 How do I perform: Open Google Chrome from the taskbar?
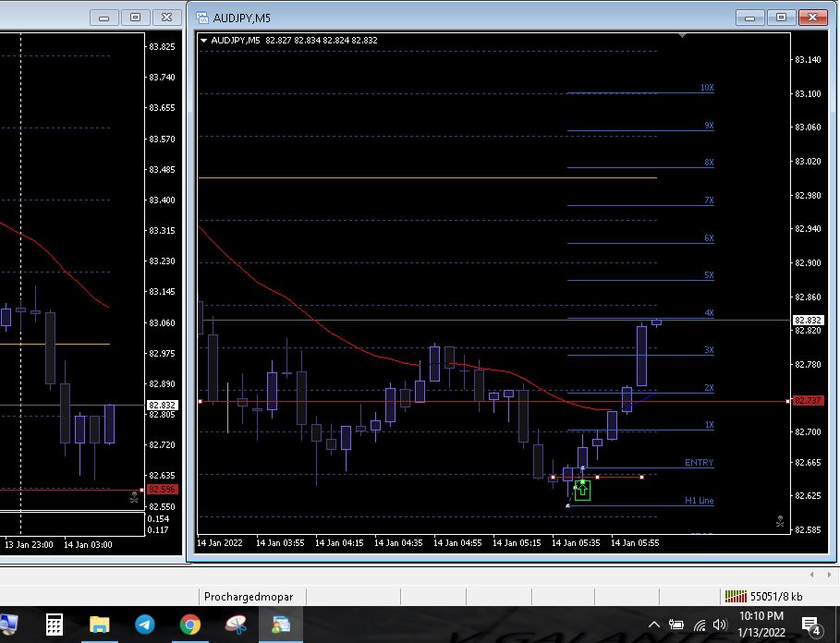pos(190,625)
